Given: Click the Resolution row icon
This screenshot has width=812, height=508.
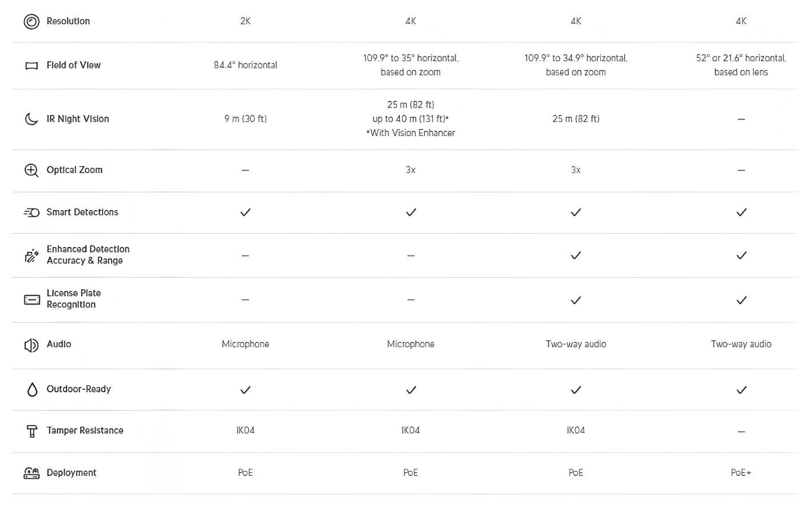Looking at the screenshot, I should coord(31,22).
